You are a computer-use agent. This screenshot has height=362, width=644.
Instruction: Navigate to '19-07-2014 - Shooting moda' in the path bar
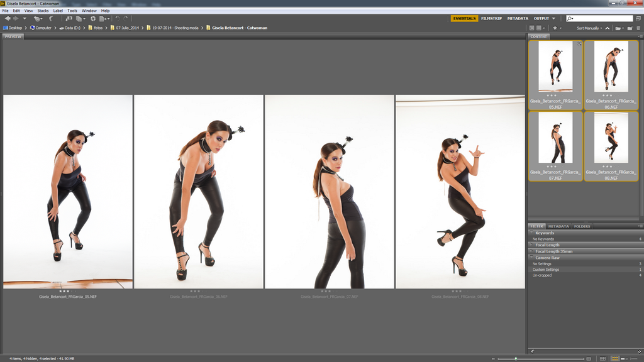point(175,28)
